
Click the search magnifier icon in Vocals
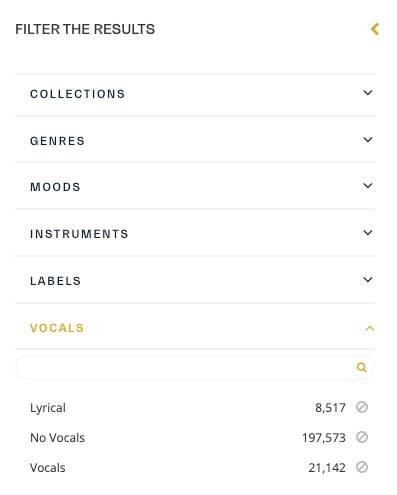point(362,367)
